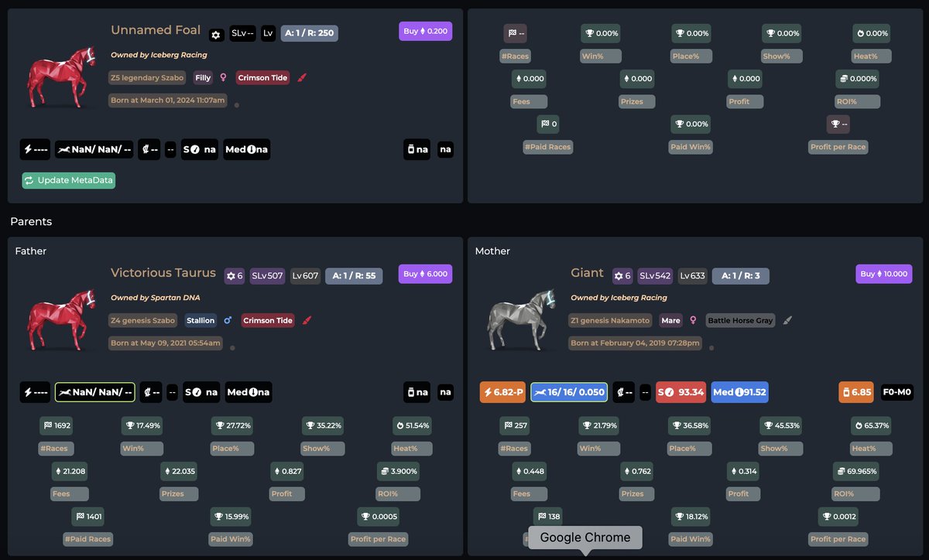Select the Z5 legendary Szabo tag
Image resolution: width=929 pixels, height=560 pixels.
149,77
